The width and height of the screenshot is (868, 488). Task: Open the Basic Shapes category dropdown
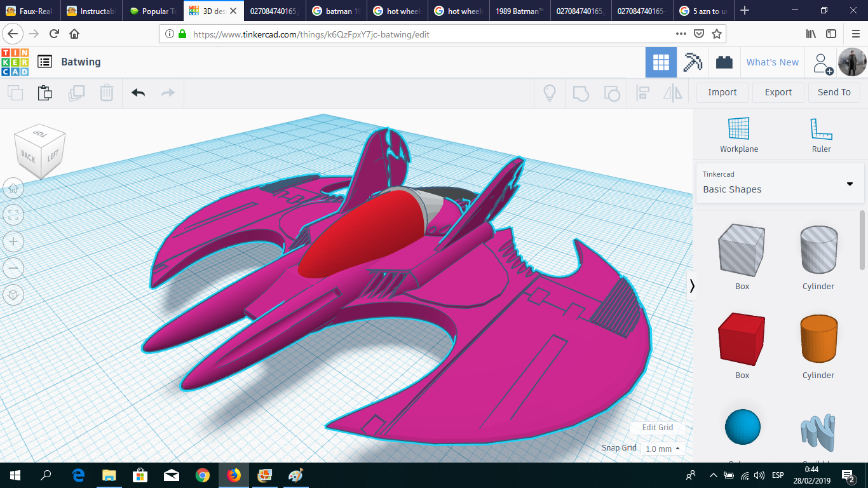click(850, 184)
